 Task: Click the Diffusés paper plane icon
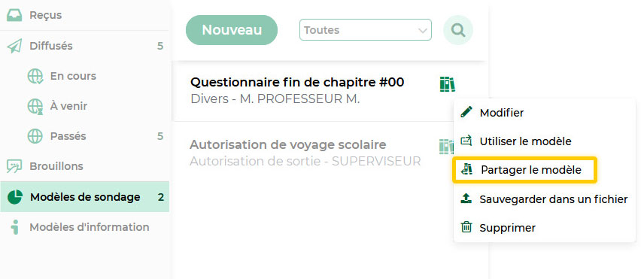tap(14, 46)
